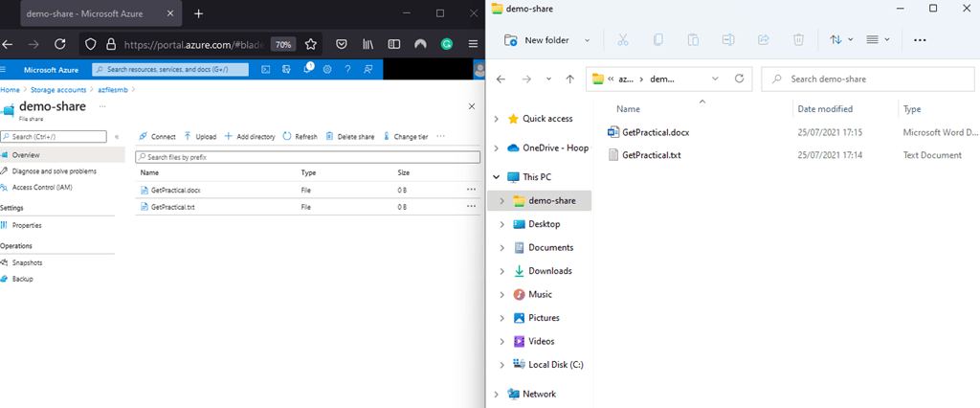
Task: Select Downloads in Explorer navigation pane
Action: pyautogui.click(x=550, y=271)
